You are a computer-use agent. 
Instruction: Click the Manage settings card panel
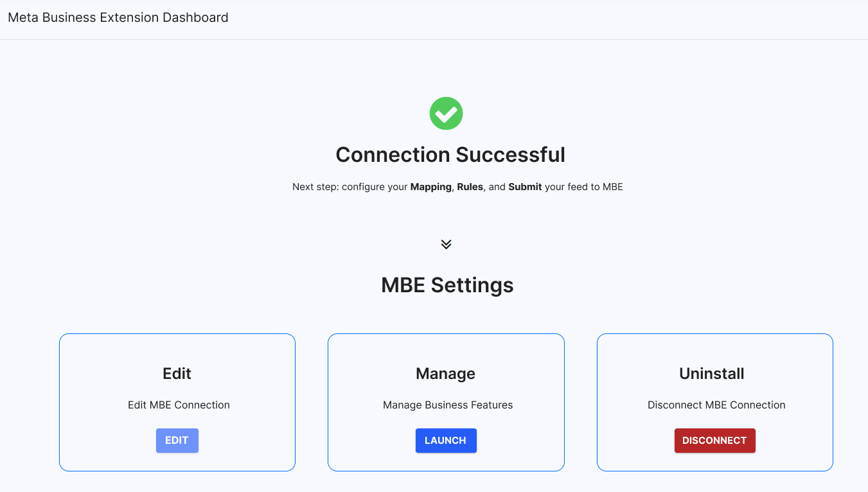pos(446,402)
